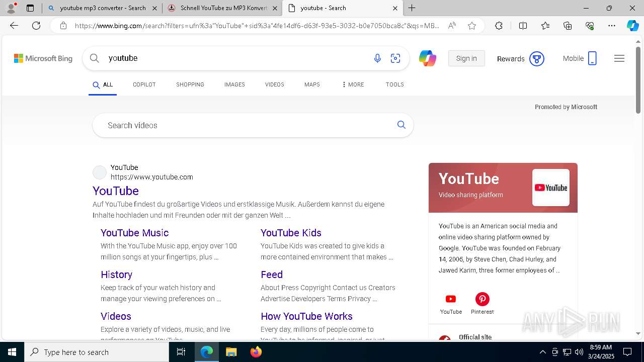Toggle the Split screen icon
This screenshot has width=644, height=362.
pyautogui.click(x=523, y=26)
